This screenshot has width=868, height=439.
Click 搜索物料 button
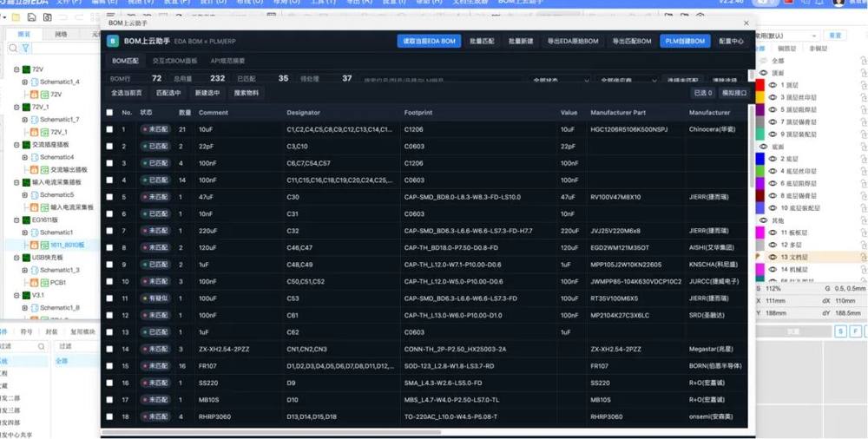click(x=247, y=93)
